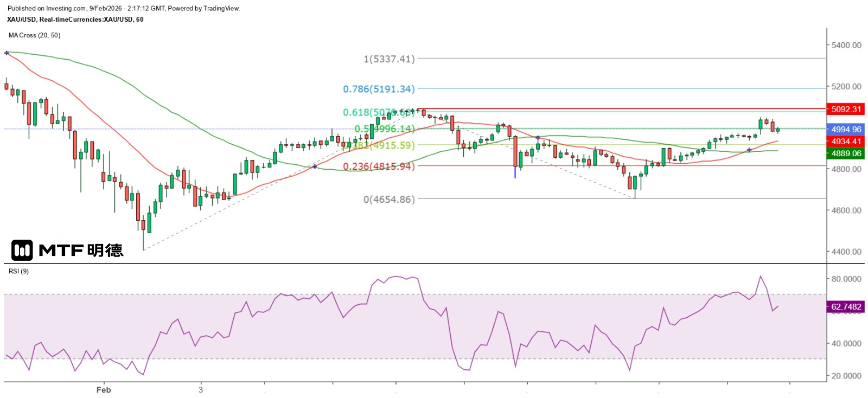This screenshot has width=868, height=398.
Task: Click the 5400.00 label on price axis
Action: (x=846, y=45)
